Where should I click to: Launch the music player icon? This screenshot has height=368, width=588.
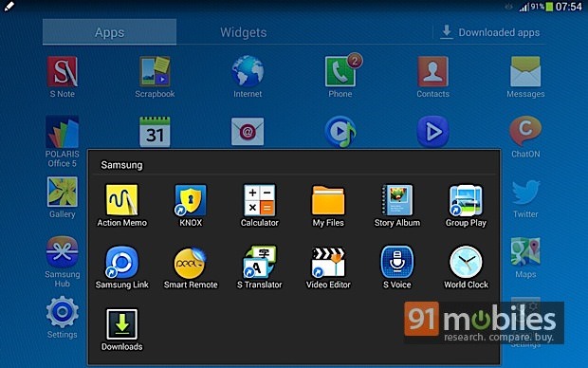click(x=340, y=132)
